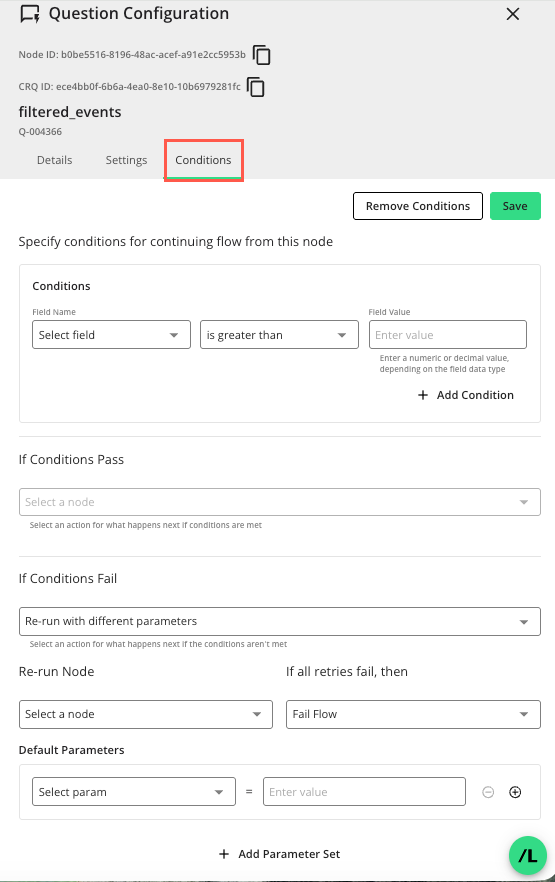The height and width of the screenshot is (882, 555).
Task: Focus the default parameter value input
Action: coord(364,791)
